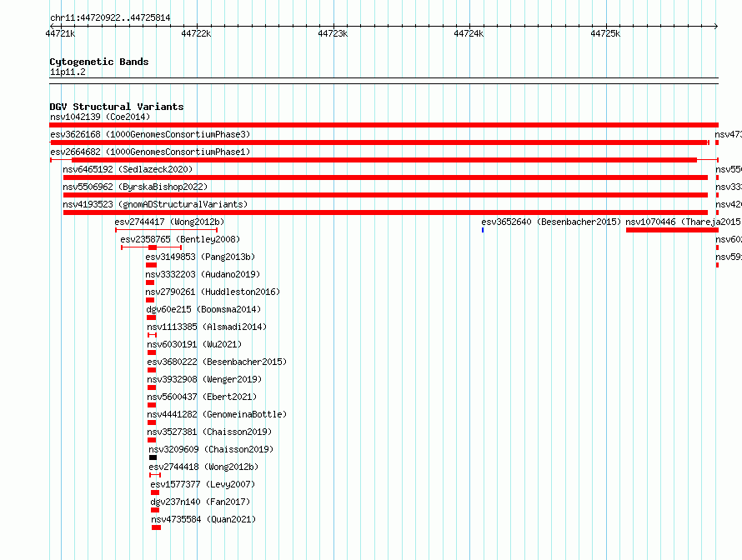Click the chr11:44720922..44725814 coordinates text
This screenshot has width=742, height=560.
[x=110, y=17]
